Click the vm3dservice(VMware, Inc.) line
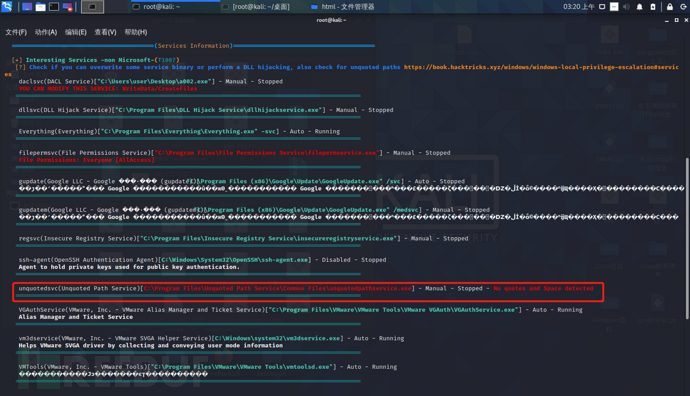690x396 pixels. 211,338
